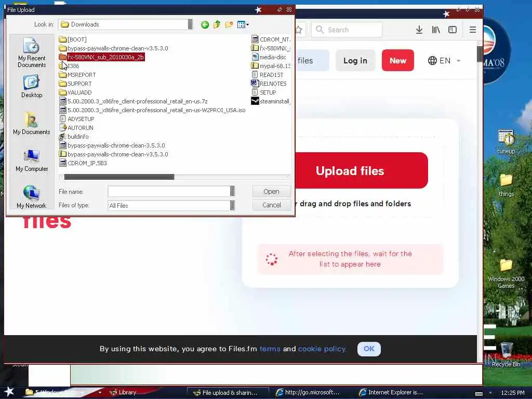Screen dimensions: 532x399
Task: Select the SUPPORT folder
Action: (75, 84)
